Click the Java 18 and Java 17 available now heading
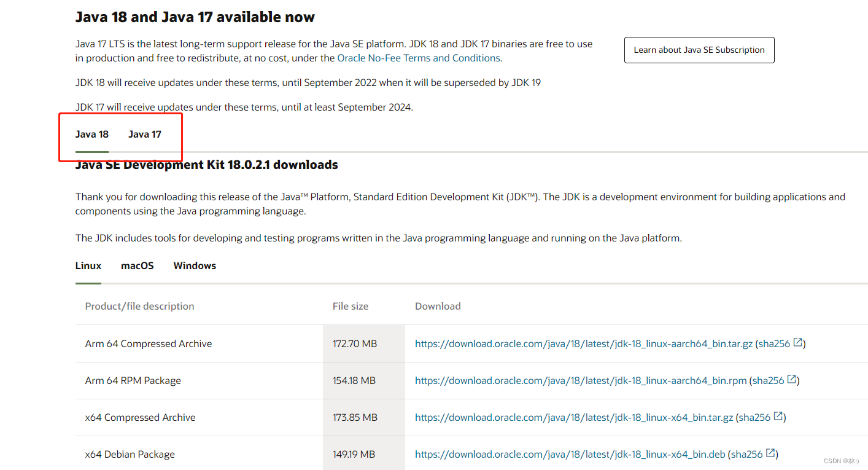 (x=195, y=17)
